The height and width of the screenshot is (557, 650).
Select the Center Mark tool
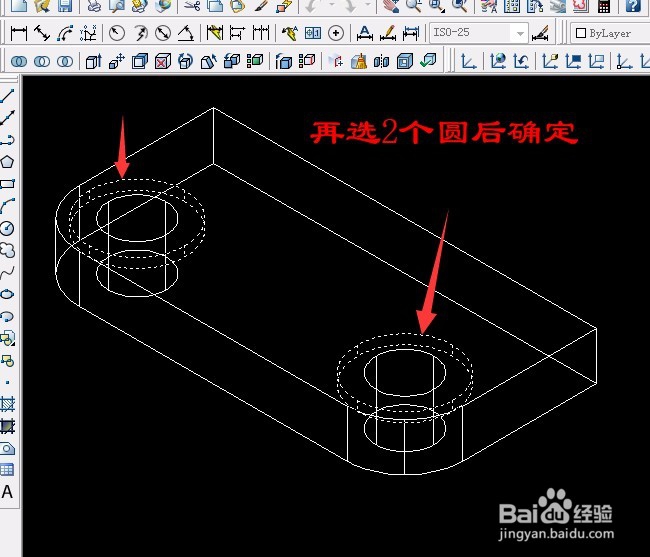[336, 33]
